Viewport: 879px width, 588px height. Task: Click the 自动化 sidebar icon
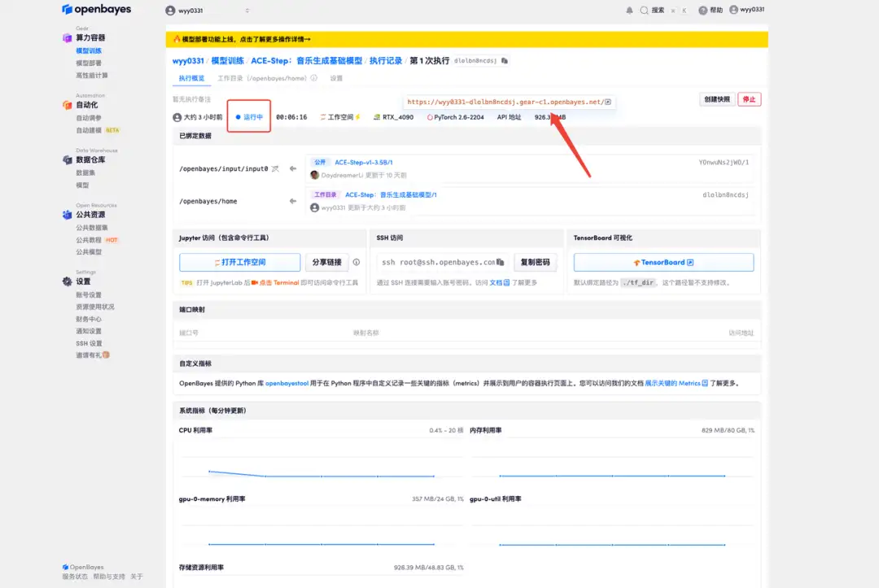(68, 105)
